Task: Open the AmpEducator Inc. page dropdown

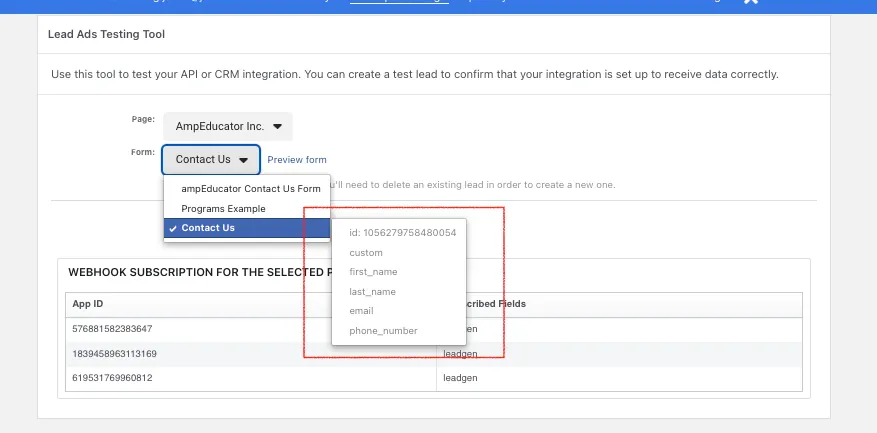Action: 228,126
